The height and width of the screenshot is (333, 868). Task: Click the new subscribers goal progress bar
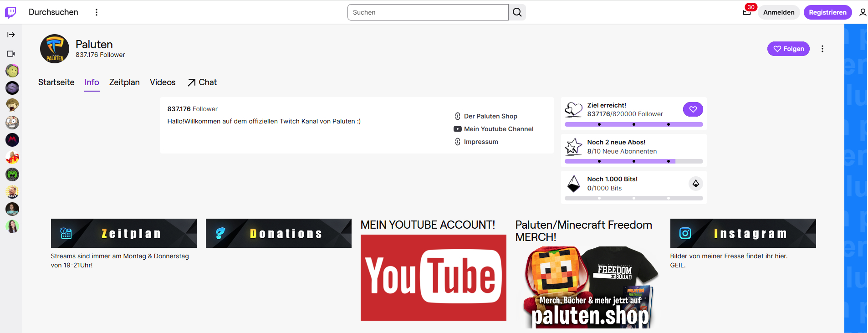coord(633,161)
